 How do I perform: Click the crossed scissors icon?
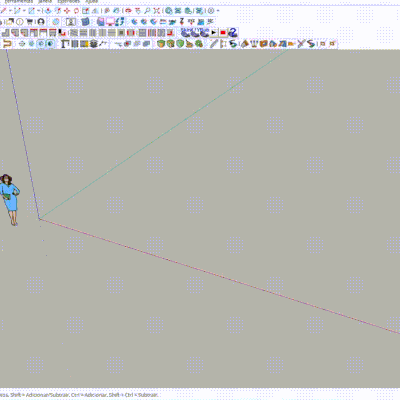click(x=301, y=44)
